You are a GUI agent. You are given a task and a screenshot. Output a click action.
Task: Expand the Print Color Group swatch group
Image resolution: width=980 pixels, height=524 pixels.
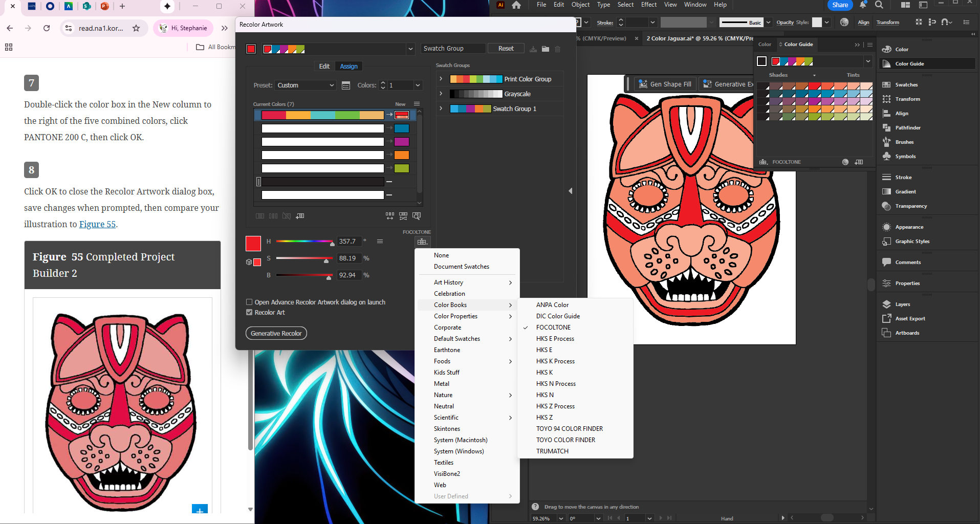coord(441,79)
